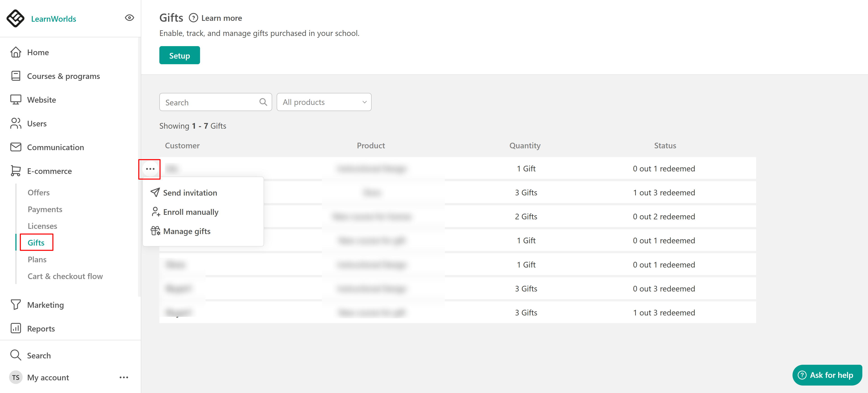
Task: Click the Setup button
Action: point(179,55)
